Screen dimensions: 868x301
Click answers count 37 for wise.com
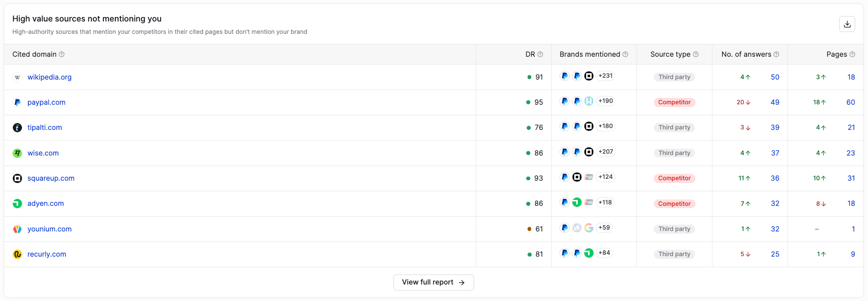[775, 153]
